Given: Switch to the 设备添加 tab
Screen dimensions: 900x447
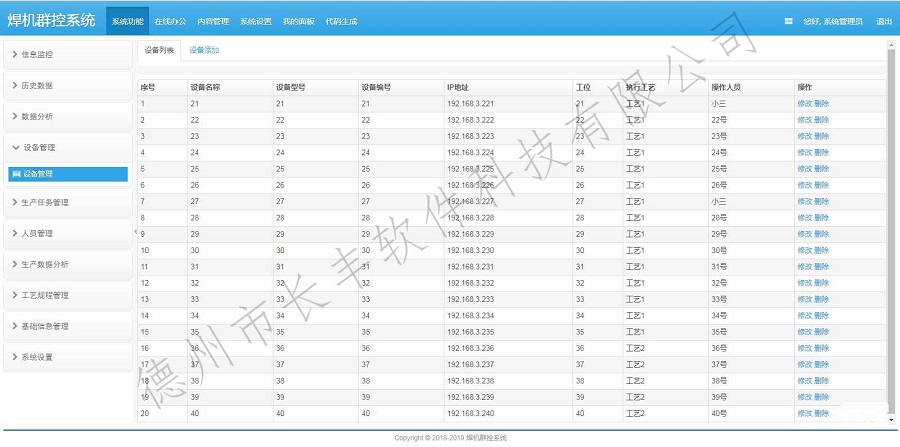Looking at the screenshot, I should coord(204,50).
